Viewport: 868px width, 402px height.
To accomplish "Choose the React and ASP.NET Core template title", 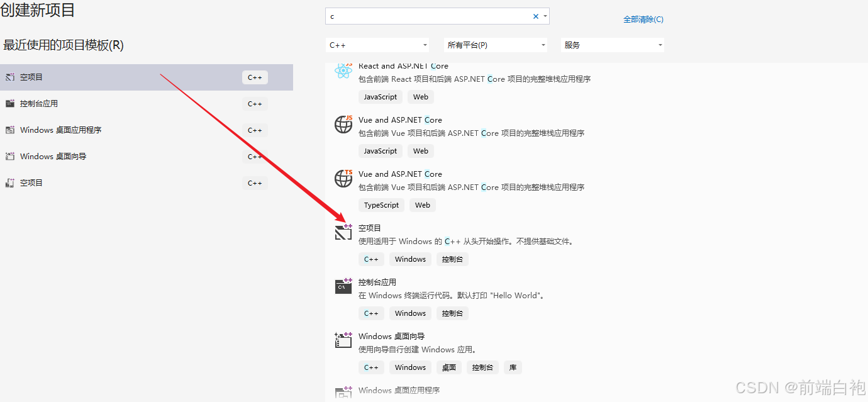I will pyautogui.click(x=403, y=66).
